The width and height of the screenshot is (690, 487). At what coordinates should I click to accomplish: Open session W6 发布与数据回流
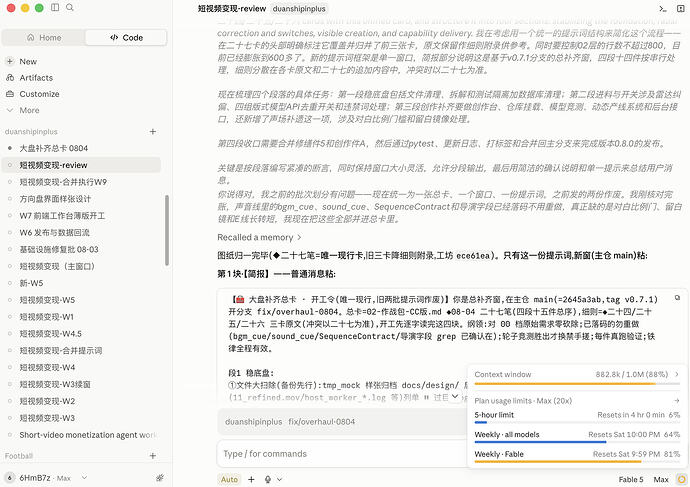[81, 232]
